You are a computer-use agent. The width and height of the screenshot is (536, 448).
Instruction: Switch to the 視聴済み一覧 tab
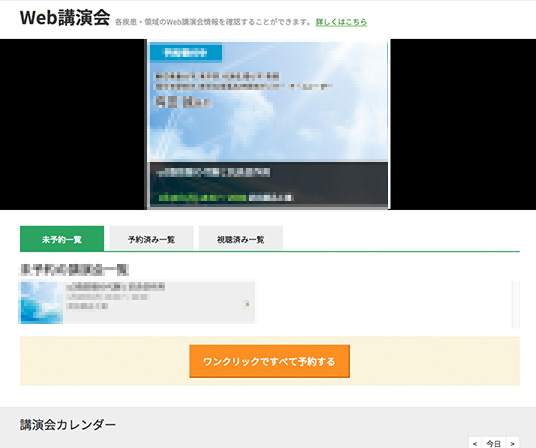[241, 239]
